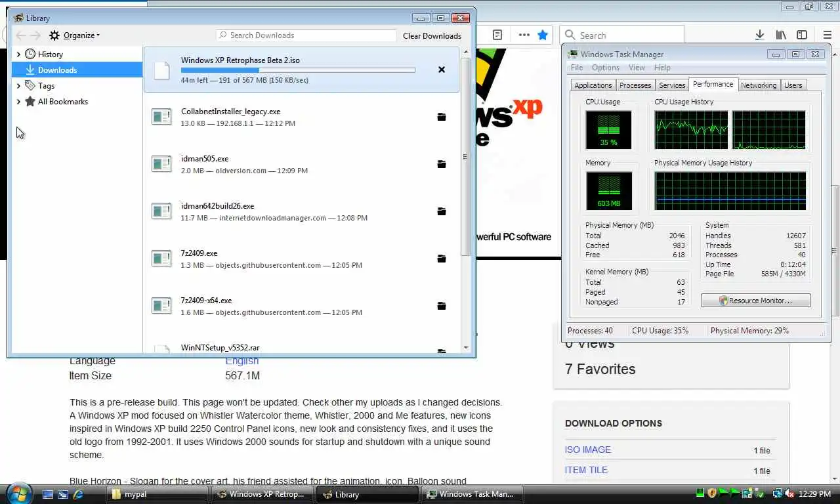Click the CPU Usage 35% gauge
Screen dimensions: 840x504
pyautogui.click(x=609, y=130)
